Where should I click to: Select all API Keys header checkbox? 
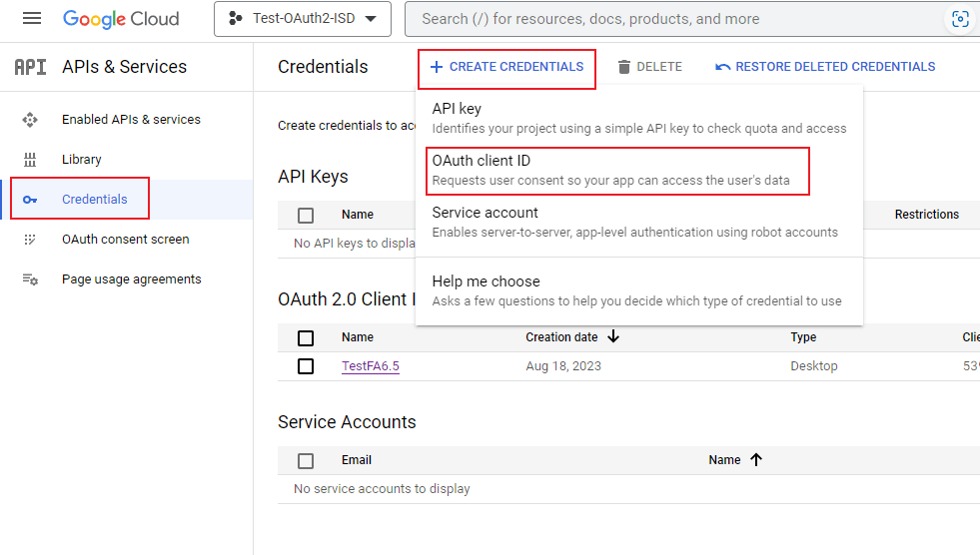click(x=306, y=215)
